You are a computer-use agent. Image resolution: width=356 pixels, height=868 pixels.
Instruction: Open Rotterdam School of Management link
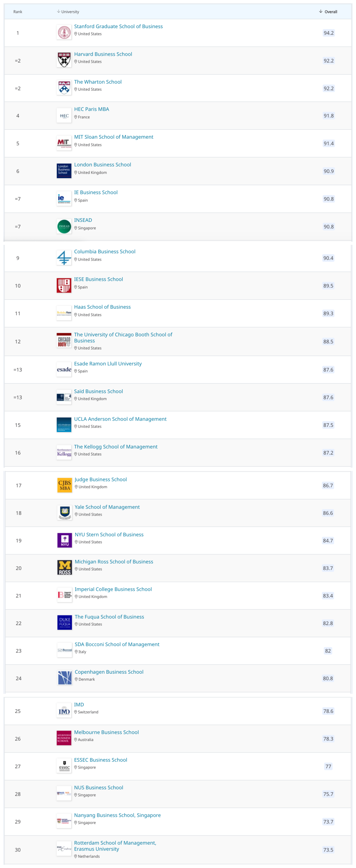click(115, 846)
